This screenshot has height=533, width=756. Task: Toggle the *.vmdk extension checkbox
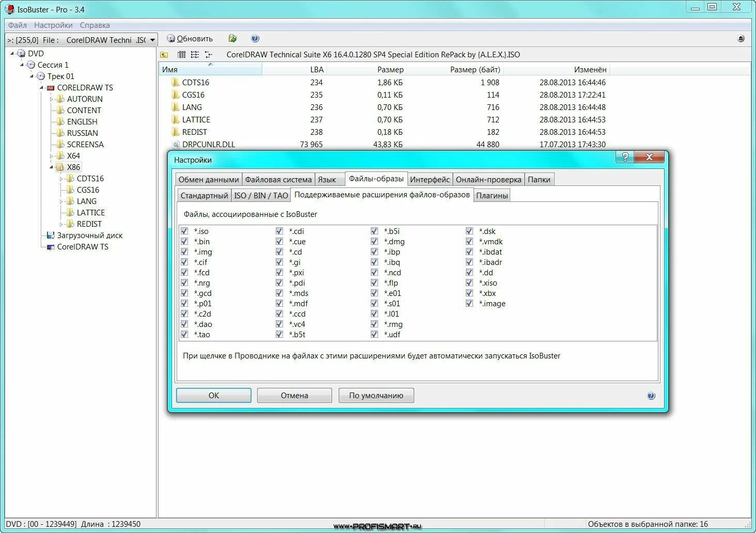(469, 241)
